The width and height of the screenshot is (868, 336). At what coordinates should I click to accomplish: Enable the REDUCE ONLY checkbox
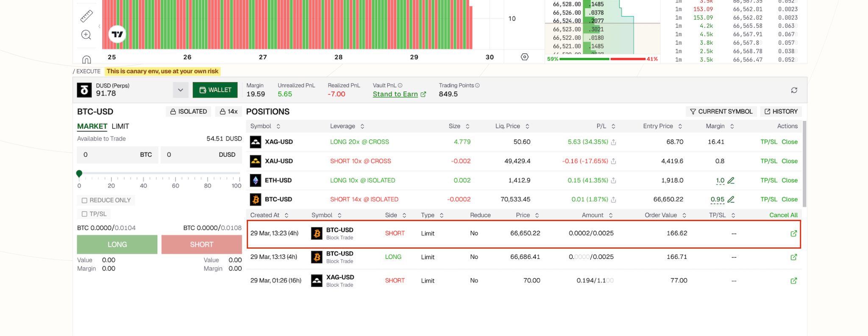[x=84, y=200]
